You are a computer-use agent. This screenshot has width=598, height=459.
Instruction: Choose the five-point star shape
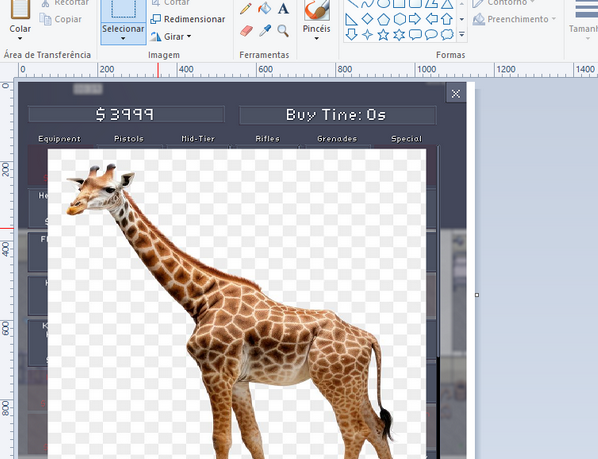(x=383, y=35)
